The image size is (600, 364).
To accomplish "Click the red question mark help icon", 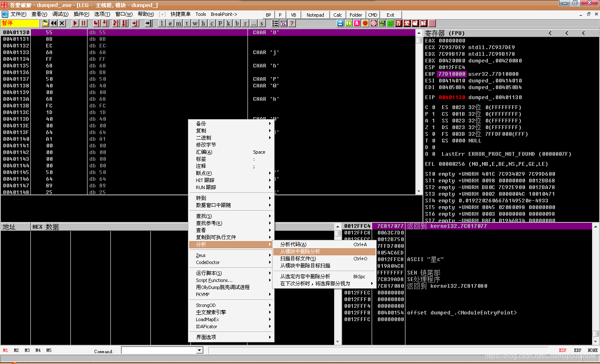I will coord(292,23).
